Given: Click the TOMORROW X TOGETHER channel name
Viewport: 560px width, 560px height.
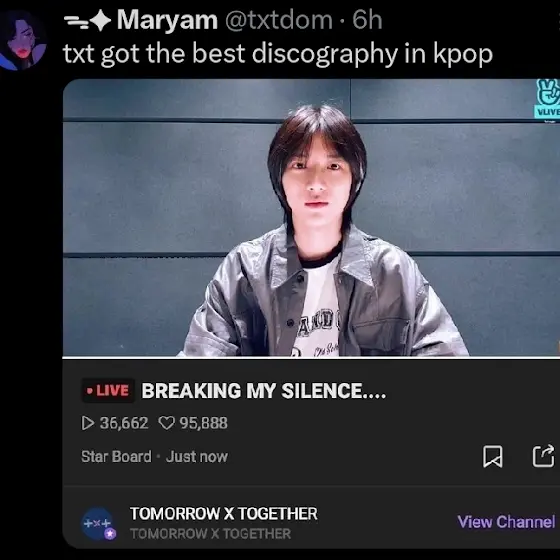Looking at the screenshot, I should [224, 514].
